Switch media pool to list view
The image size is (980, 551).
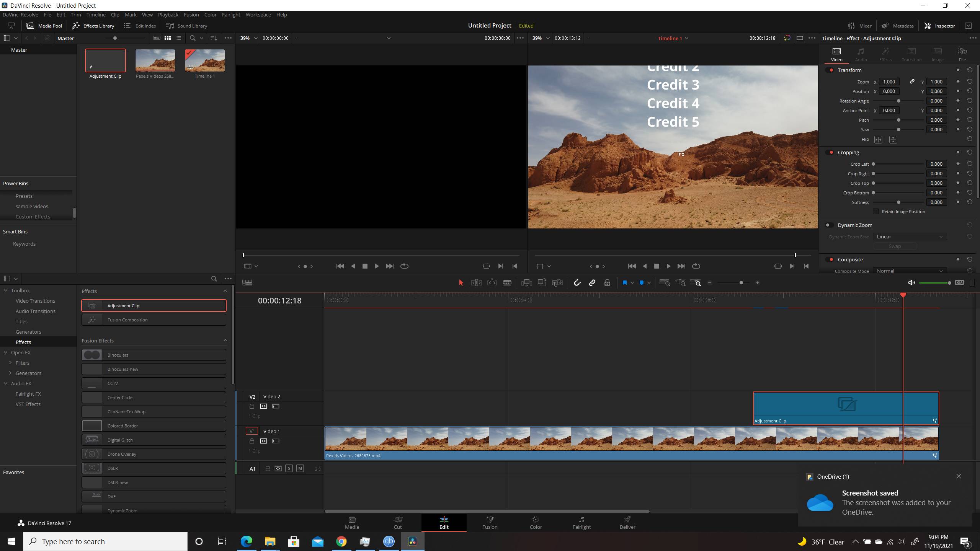coord(178,38)
